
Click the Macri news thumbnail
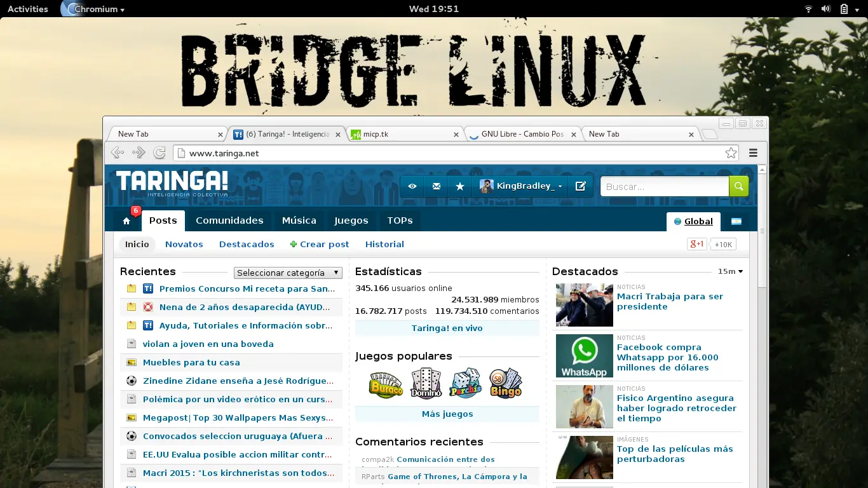(x=585, y=305)
